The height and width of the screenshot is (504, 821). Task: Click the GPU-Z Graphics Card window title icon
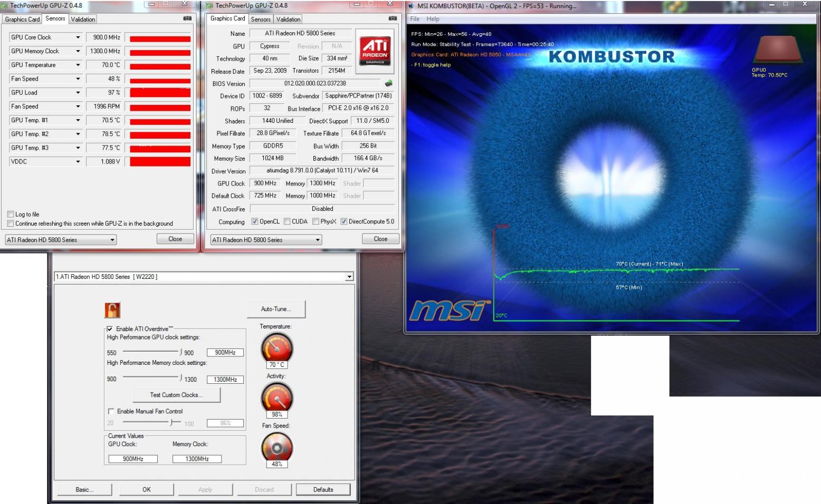pos(209,6)
